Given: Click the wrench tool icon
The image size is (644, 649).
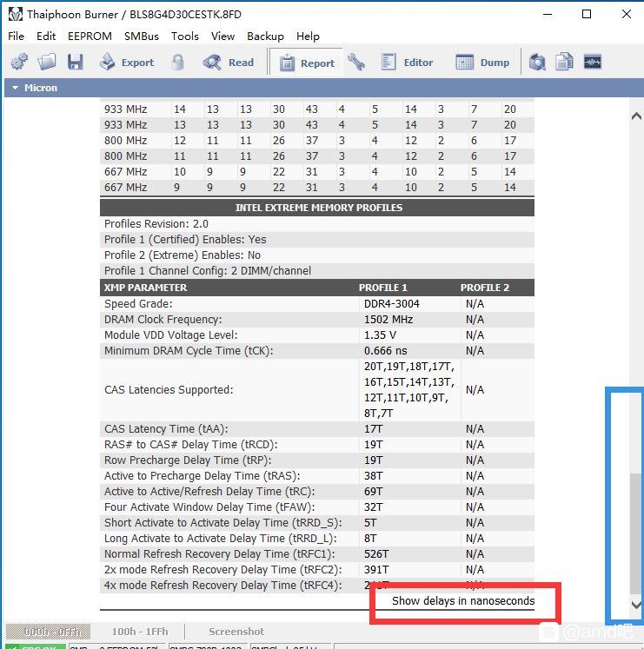Looking at the screenshot, I should tap(356, 62).
